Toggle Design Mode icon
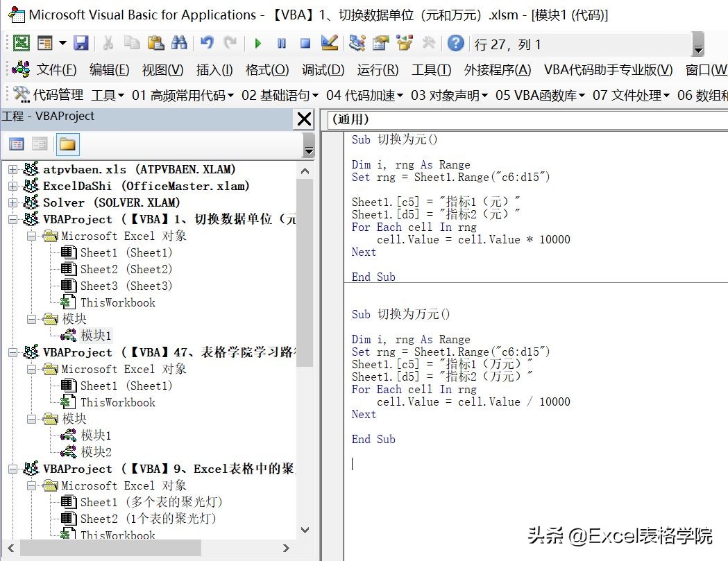 329,43
